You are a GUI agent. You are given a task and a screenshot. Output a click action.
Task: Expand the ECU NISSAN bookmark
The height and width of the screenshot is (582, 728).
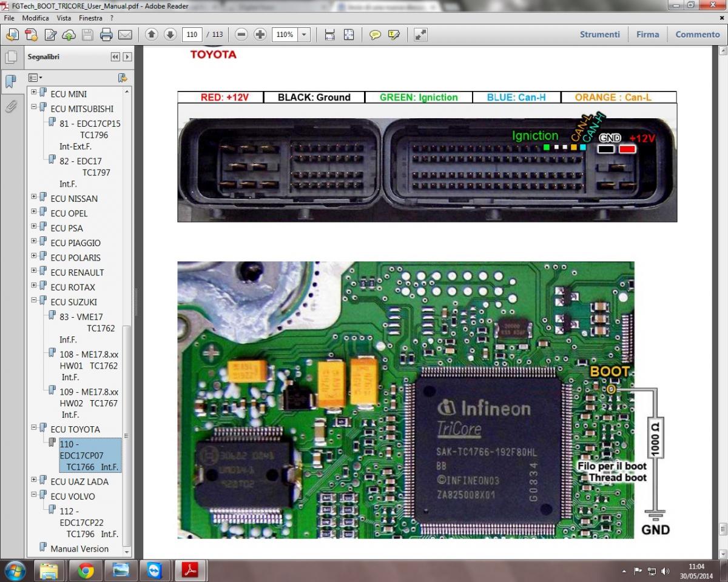[x=34, y=198]
